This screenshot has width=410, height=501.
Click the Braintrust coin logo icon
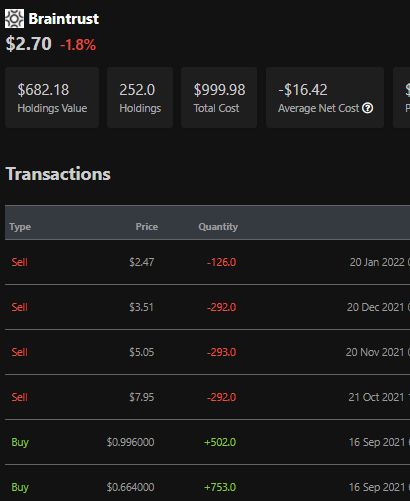pyautogui.click(x=14, y=19)
